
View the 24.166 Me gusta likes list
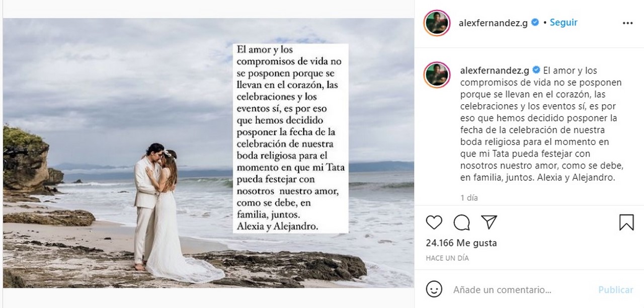point(461,243)
